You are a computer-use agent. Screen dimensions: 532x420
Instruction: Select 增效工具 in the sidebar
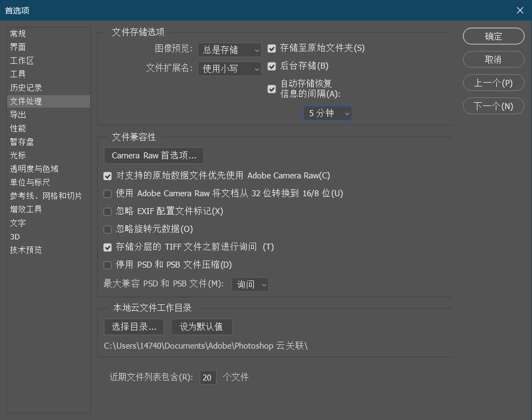click(49, 209)
